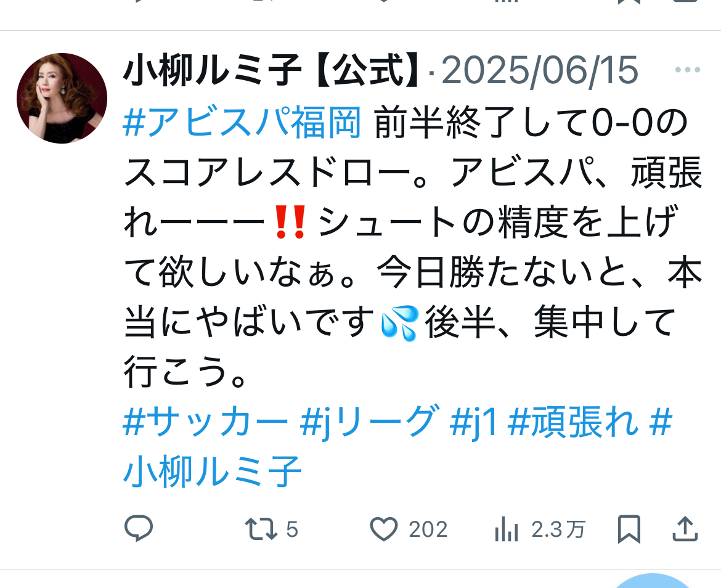
Task: Open the 小柳ルミ子【公式】 display name
Action: pos(272,70)
